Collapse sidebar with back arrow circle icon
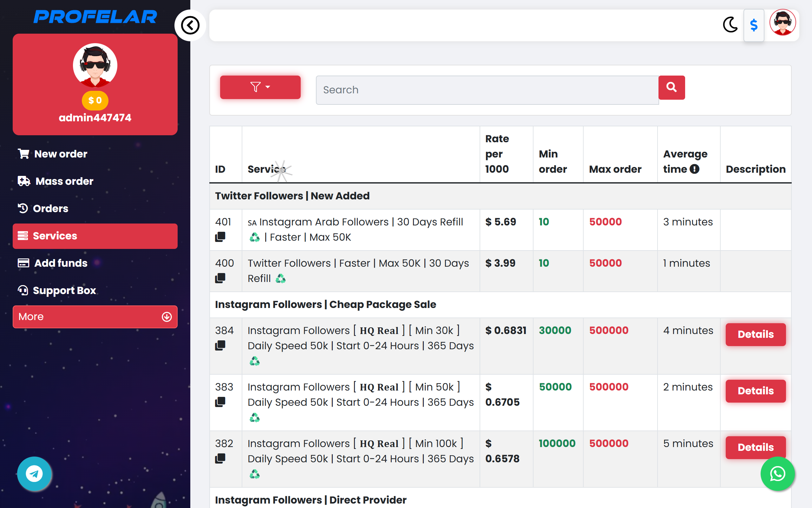 (190, 25)
